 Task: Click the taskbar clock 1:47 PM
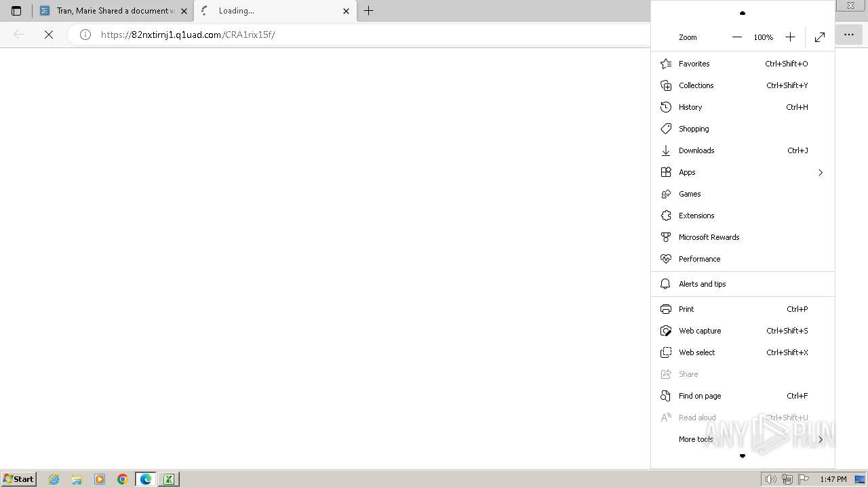833,479
